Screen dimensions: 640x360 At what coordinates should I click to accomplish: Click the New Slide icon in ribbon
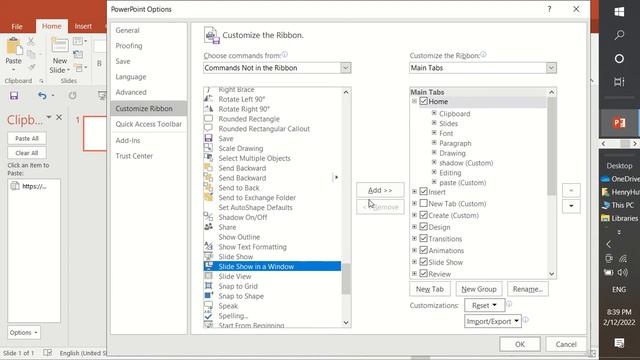60,46
